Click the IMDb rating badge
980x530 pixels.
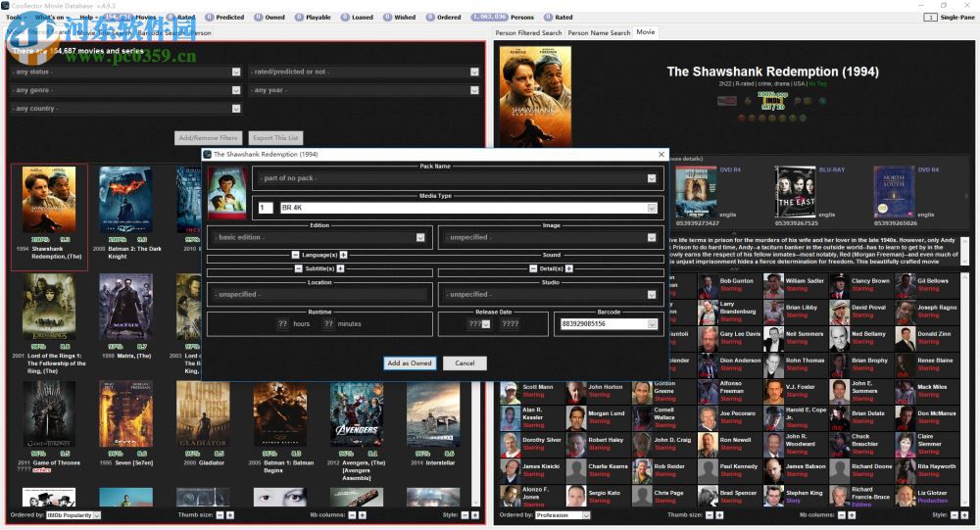pyautogui.click(x=772, y=101)
